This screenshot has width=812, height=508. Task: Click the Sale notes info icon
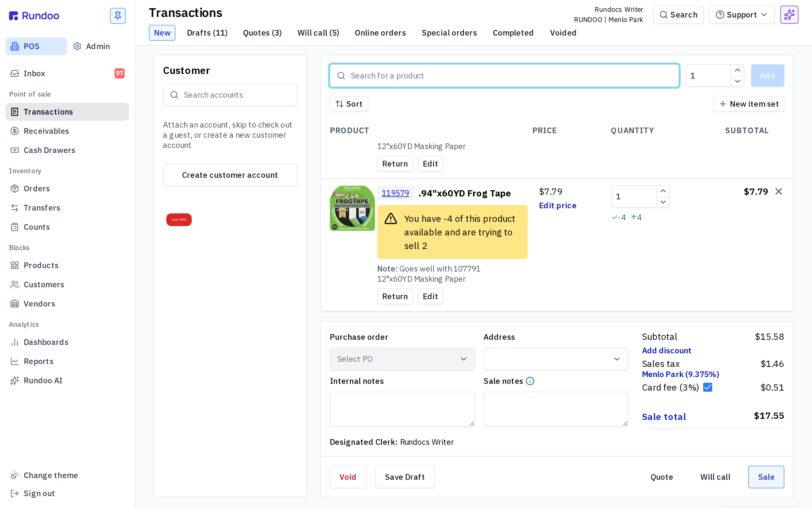530,381
